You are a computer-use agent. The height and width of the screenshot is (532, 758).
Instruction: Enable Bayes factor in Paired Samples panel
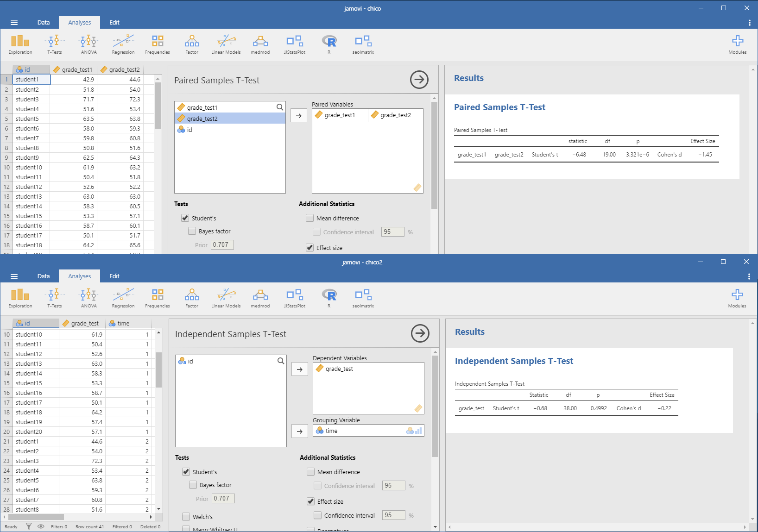(x=192, y=231)
